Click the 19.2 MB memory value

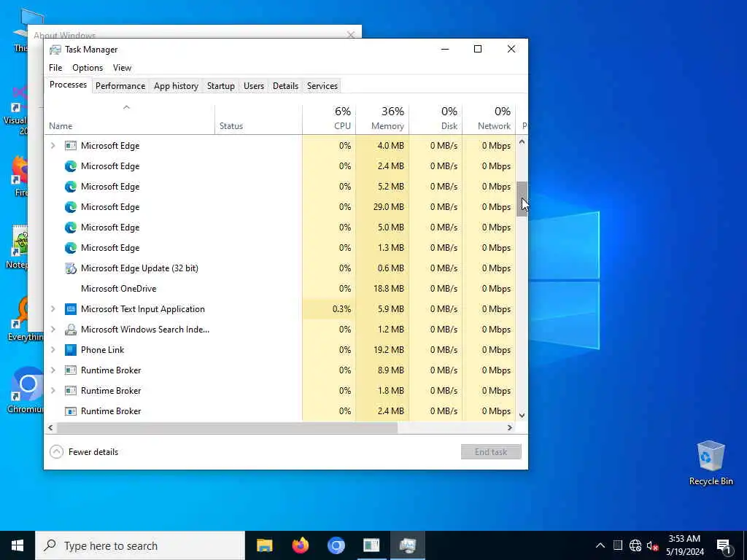(x=382, y=350)
